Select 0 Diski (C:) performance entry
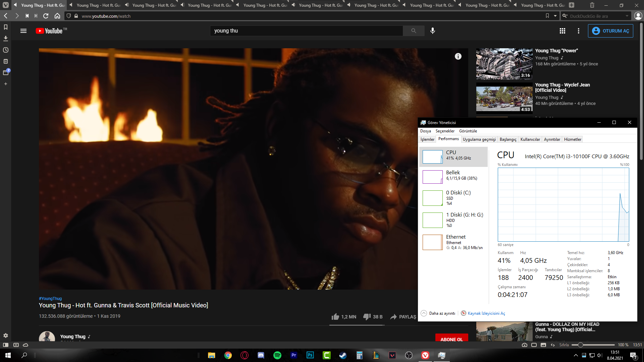This screenshot has width=644, height=362. click(453, 198)
